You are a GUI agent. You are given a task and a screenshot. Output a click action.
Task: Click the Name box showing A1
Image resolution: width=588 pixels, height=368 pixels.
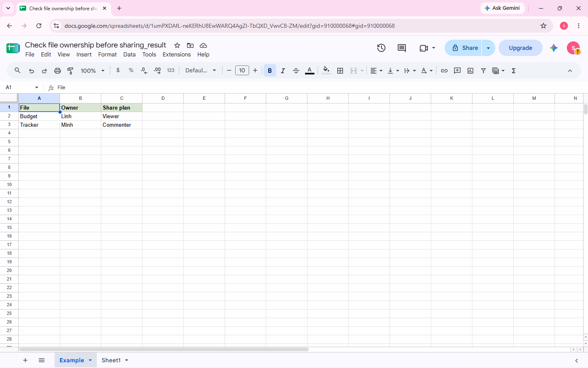click(22, 88)
